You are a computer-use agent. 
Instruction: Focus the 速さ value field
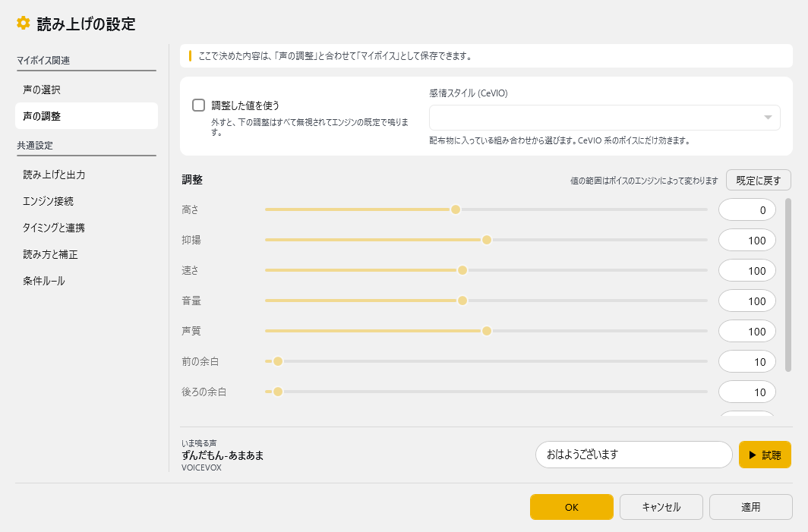pyautogui.click(x=746, y=270)
